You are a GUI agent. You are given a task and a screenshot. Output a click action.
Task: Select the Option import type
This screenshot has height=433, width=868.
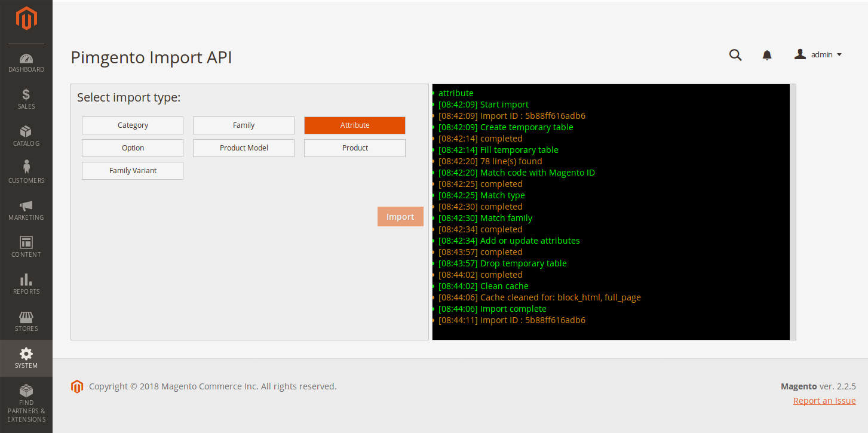(x=133, y=148)
